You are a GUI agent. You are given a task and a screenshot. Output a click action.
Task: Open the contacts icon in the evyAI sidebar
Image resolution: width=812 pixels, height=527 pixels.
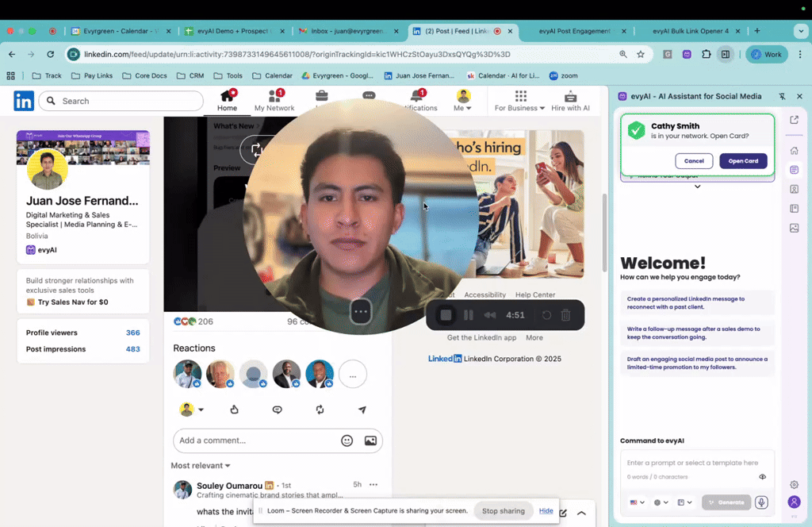pyautogui.click(x=795, y=189)
